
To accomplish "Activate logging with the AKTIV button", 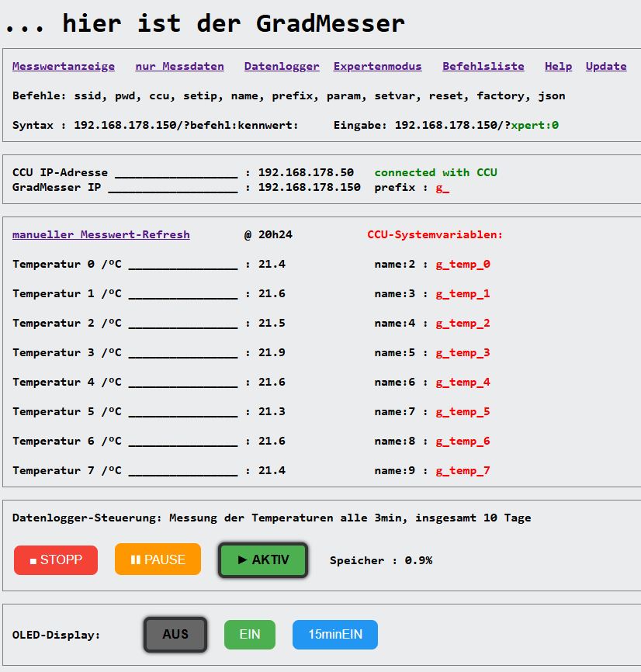I will click(263, 559).
